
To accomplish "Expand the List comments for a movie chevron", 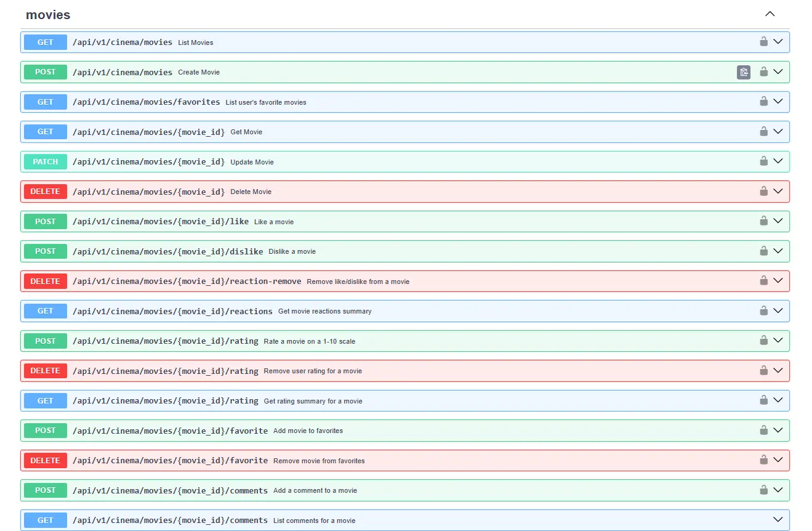I will pyautogui.click(x=778, y=519).
